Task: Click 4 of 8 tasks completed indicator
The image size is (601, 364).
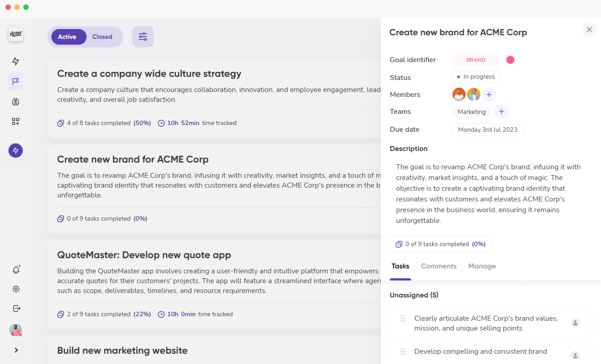Action: [x=104, y=123]
